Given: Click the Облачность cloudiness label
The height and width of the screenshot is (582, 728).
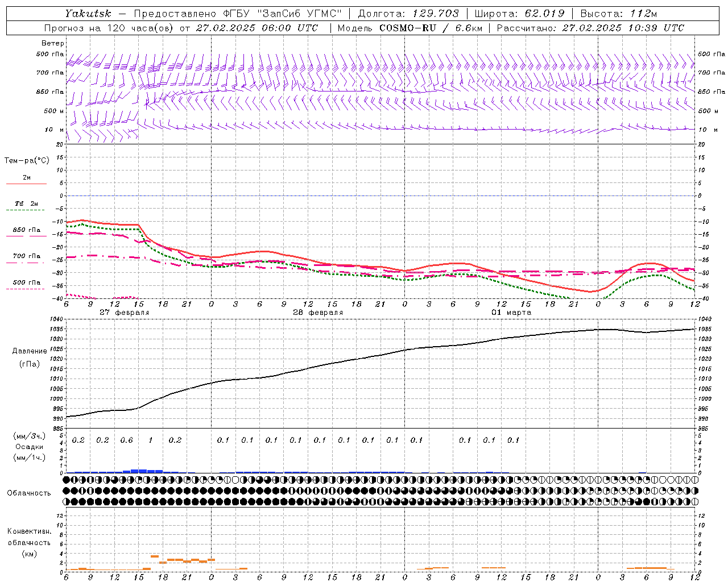Looking at the screenshot, I should pos(29,493).
